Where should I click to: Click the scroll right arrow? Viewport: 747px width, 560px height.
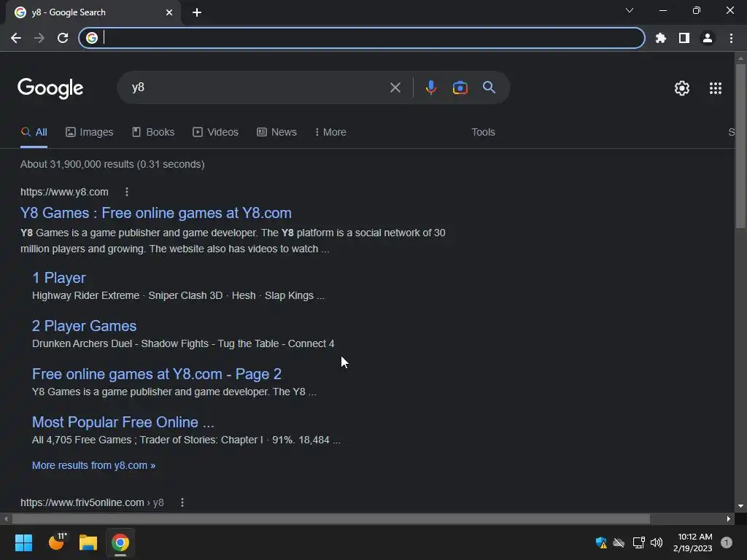click(729, 518)
